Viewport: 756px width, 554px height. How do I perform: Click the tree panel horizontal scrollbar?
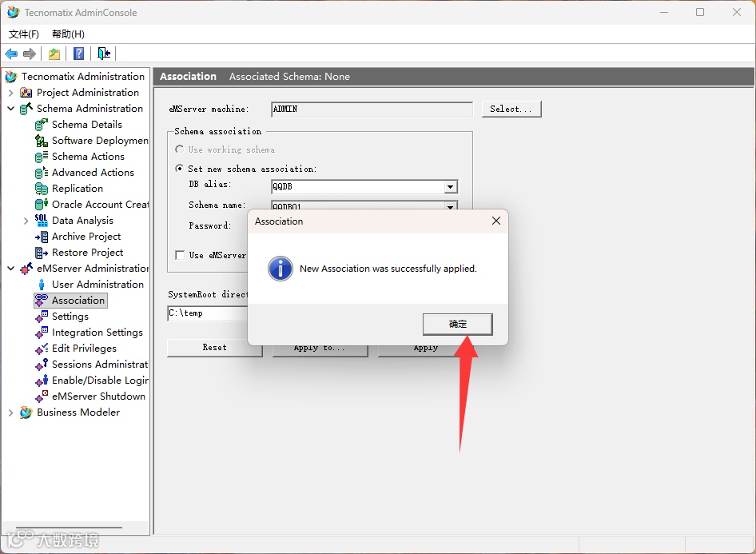69,528
